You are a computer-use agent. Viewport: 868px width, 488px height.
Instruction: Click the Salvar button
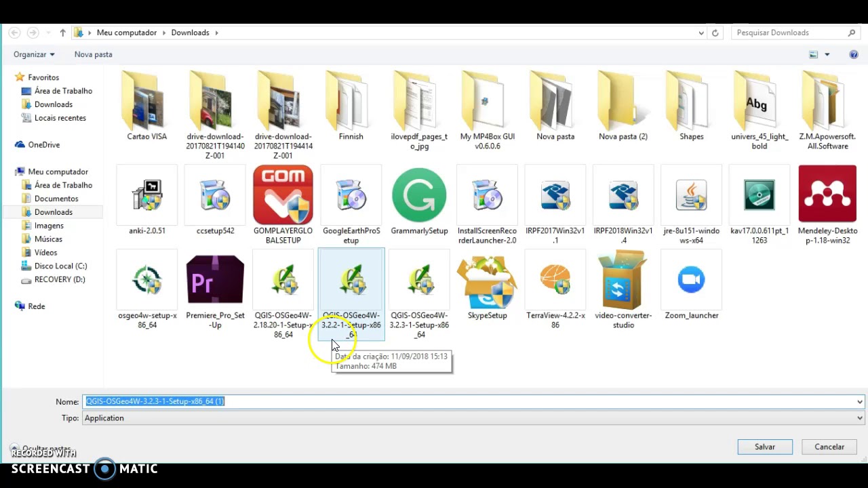pos(765,447)
